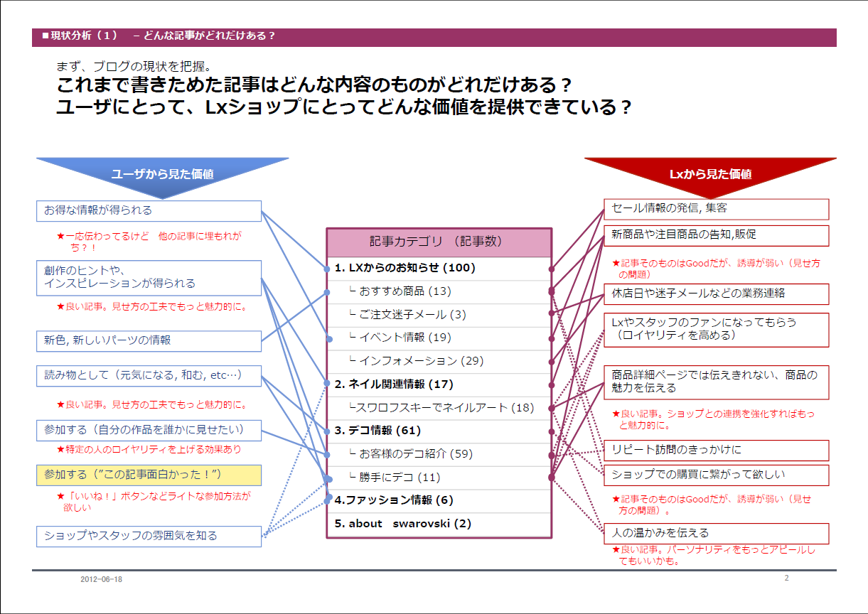The width and height of the screenshot is (868, 614).
Task: Click the yellow '参加する("この記事面白かった!")' box
Action: (149, 475)
